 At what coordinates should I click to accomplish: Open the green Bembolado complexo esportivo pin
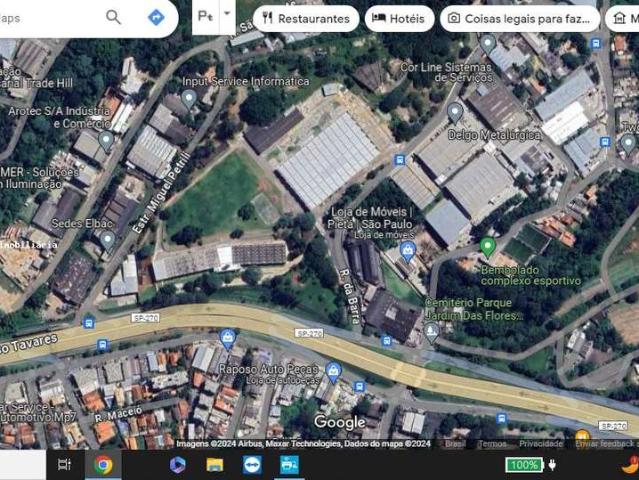coord(487,247)
